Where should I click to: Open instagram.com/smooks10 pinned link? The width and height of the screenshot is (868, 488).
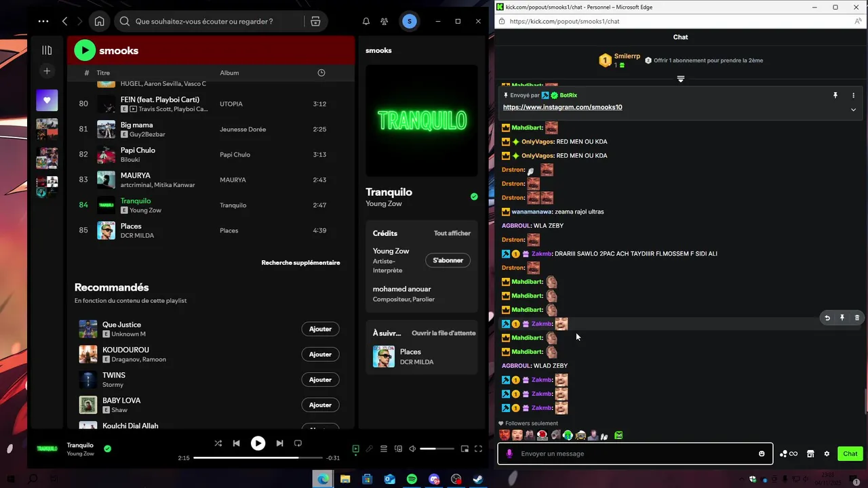click(x=562, y=107)
